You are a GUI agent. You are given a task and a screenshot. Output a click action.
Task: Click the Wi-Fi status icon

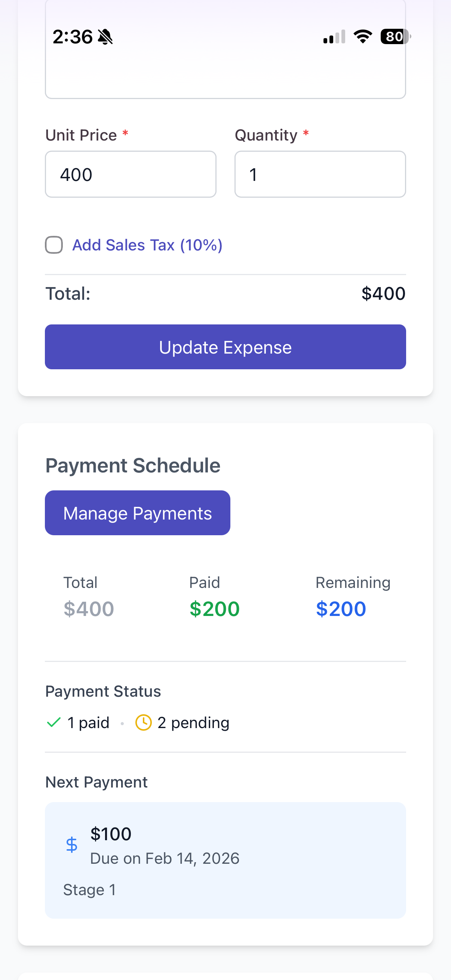click(x=362, y=37)
